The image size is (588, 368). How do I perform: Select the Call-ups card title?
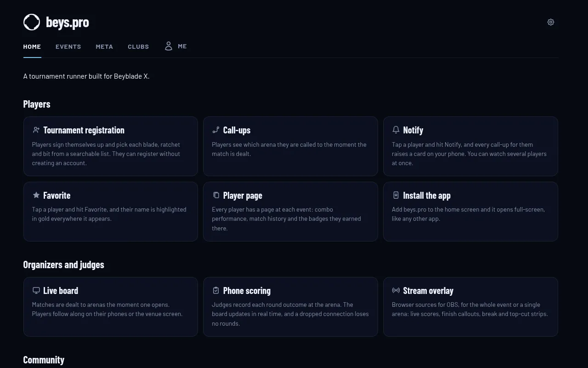click(237, 130)
